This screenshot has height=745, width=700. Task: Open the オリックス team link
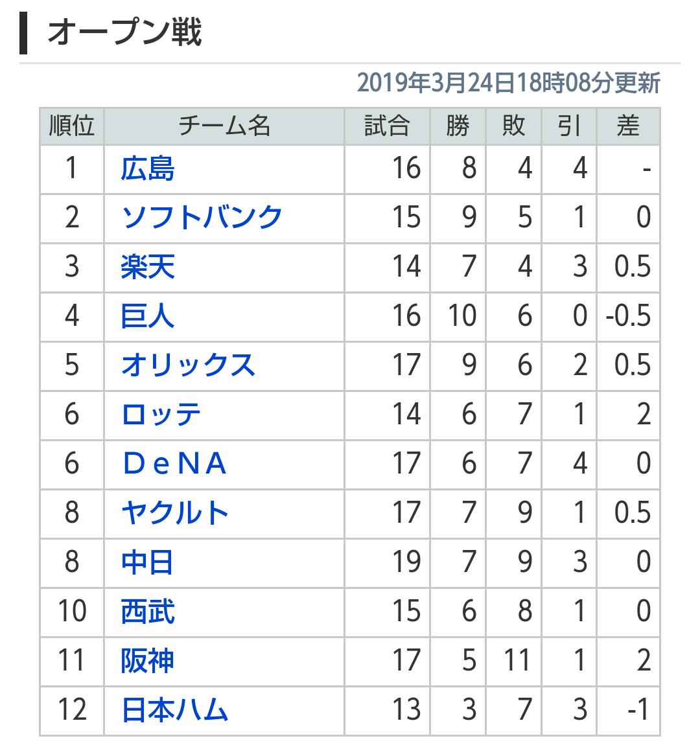(x=188, y=365)
